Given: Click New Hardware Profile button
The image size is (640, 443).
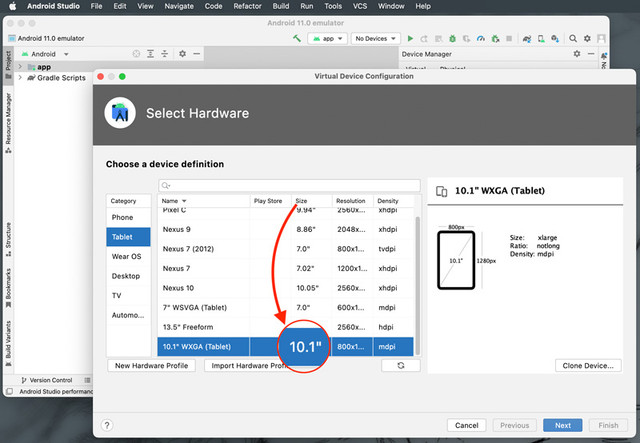Looking at the screenshot, I should 151,365.
